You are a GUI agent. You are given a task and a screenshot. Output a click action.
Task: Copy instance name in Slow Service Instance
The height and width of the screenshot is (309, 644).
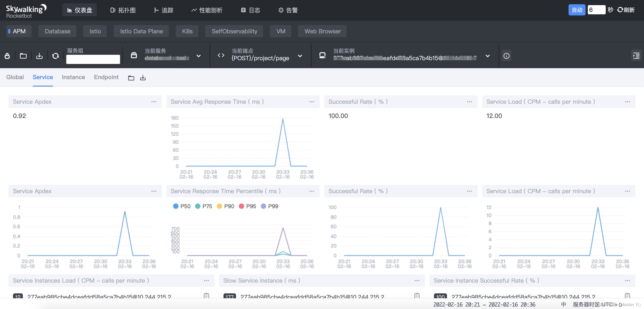coord(417,296)
